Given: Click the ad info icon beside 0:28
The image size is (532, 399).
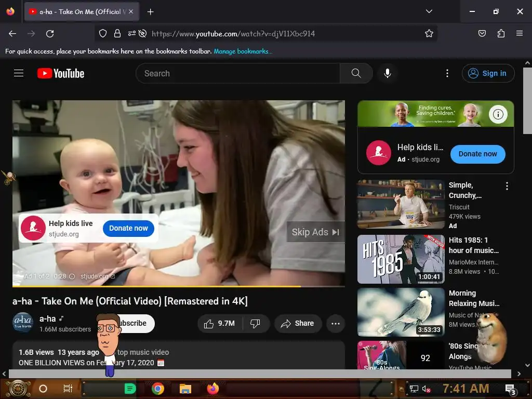Looking at the screenshot, I should point(72,276).
